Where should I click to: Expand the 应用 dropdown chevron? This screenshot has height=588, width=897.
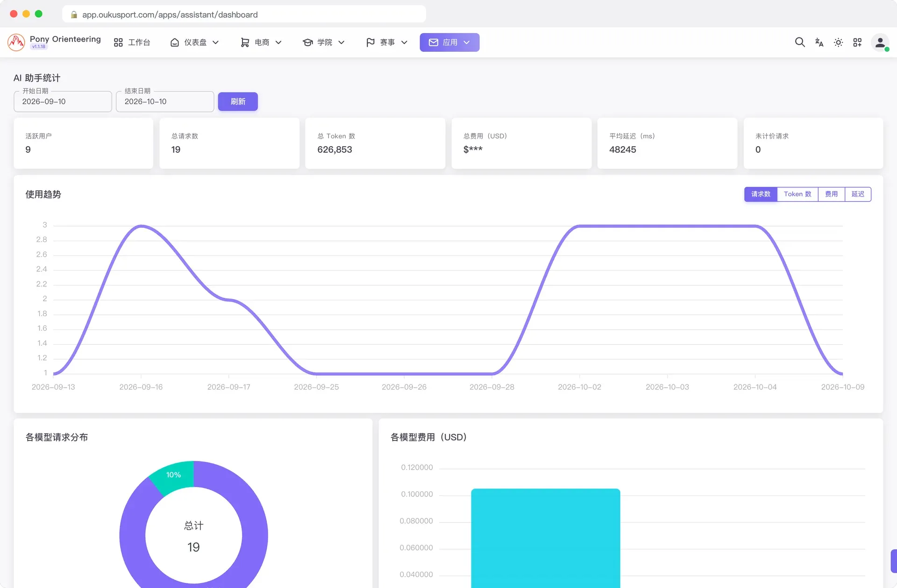(467, 43)
